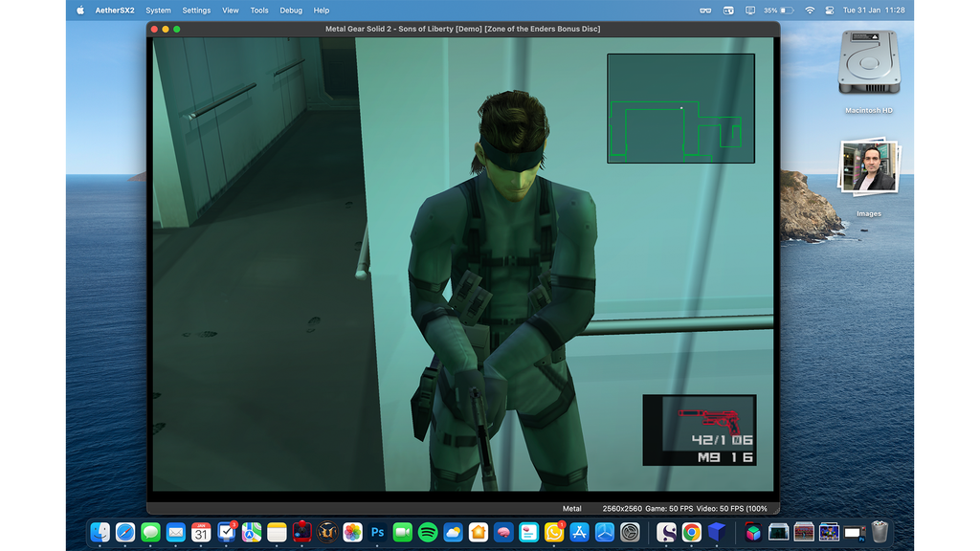
Task: Click the Wi-Fi icon in the menu bar
Action: (809, 10)
